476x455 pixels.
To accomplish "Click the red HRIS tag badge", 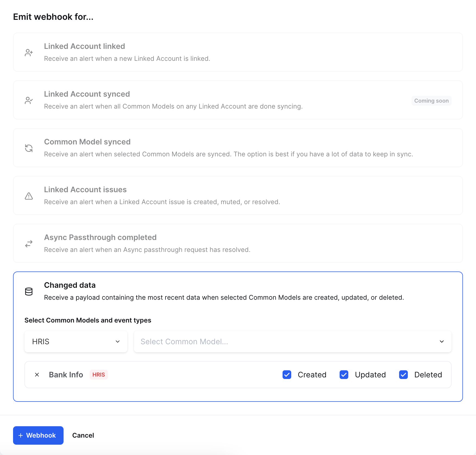I will coord(99,375).
